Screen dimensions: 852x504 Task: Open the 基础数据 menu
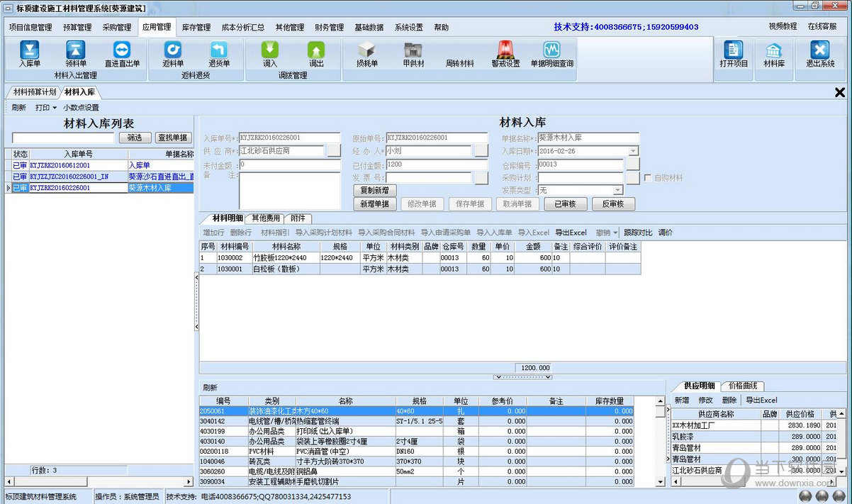pyautogui.click(x=369, y=27)
